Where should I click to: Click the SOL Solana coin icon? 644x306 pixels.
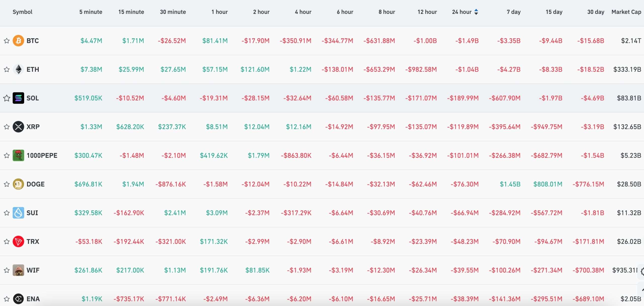click(18, 98)
